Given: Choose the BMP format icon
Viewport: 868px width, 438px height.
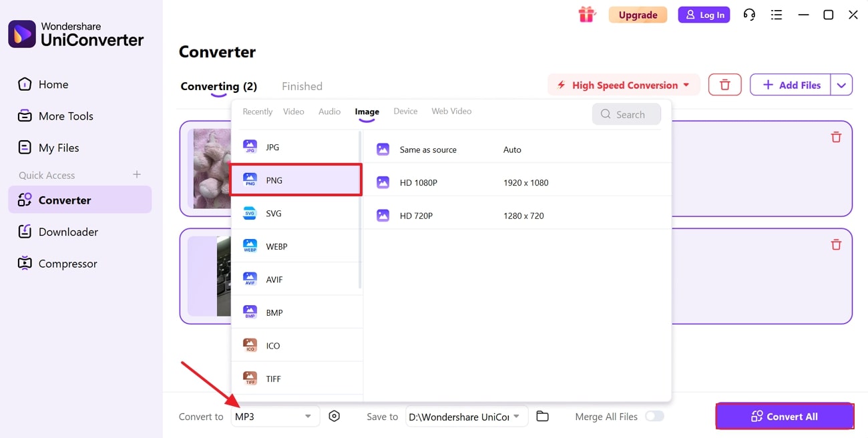Looking at the screenshot, I should tap(250, 312).
